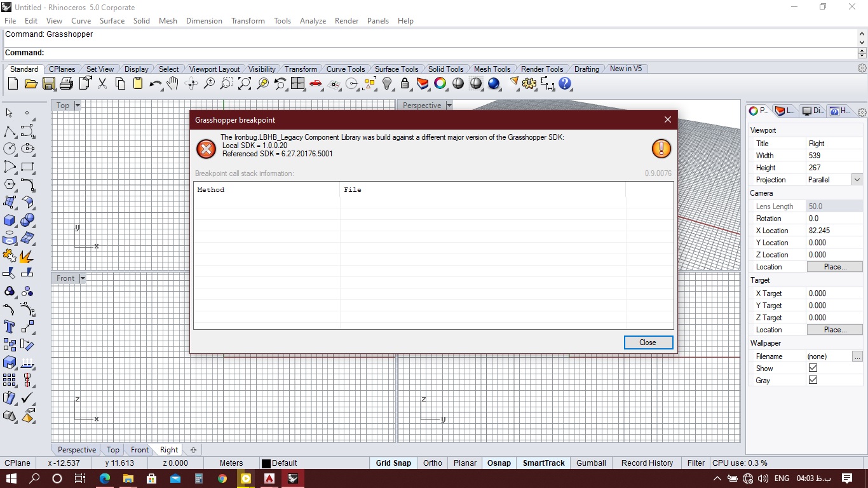Save the model using the floppy disk icon
868x488 pixels.
click(x=48, y=83)
